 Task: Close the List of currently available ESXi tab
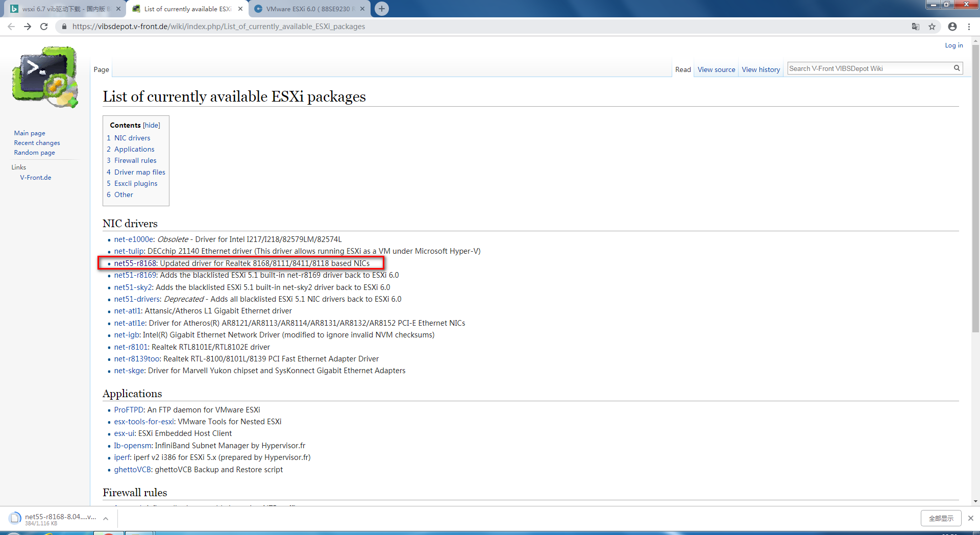pos(240,9)
